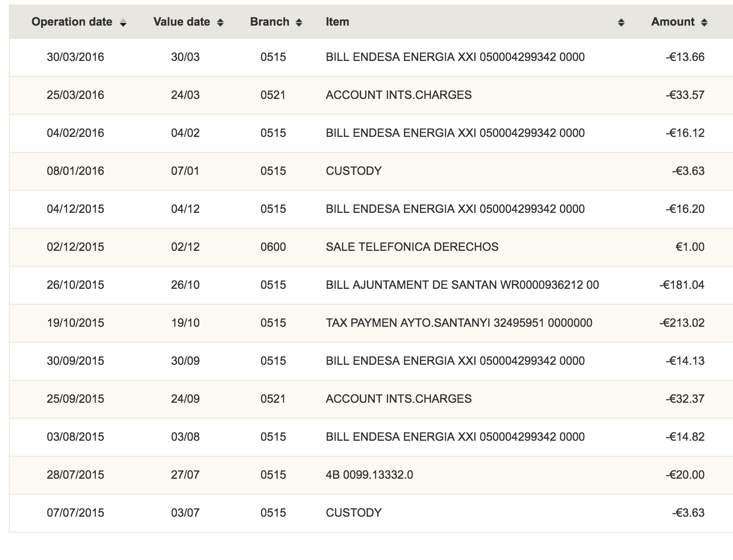Click the -€181.04 amount
This screenshot has width=733, height=560.
tap(682, 285)
